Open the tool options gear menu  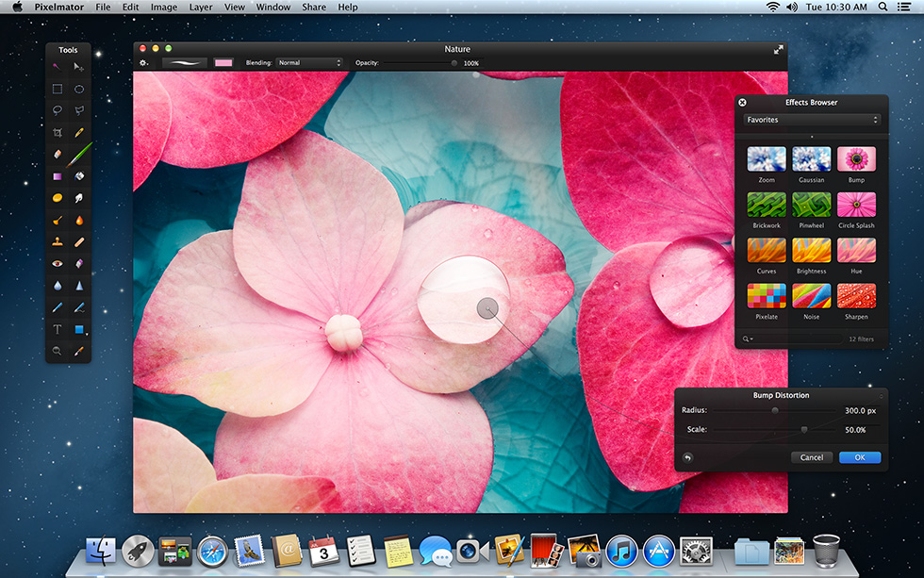tap(143, 62)
